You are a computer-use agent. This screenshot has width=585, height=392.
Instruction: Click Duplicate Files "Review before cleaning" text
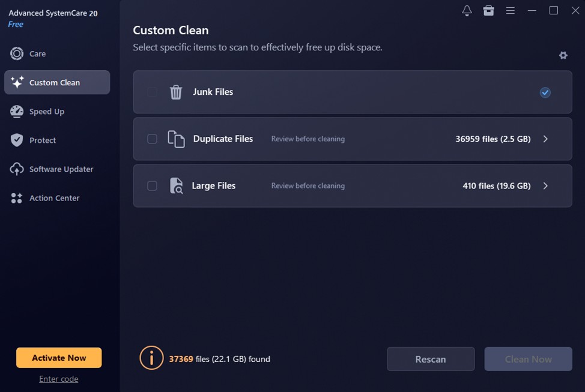[x=308, y=139]
